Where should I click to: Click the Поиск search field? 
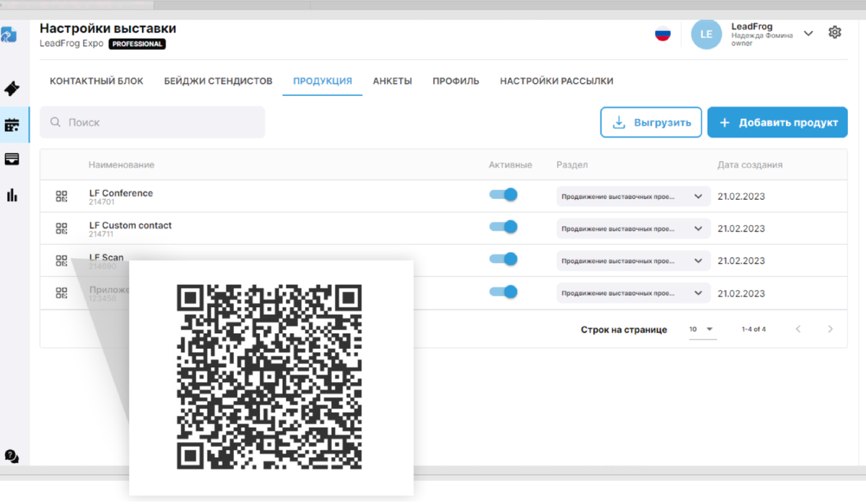(x=152, y=123)
